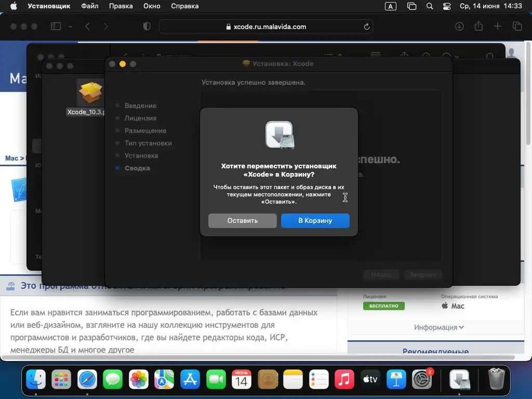Show Safari downloads

pyautogui.click(x=459, y=26)
